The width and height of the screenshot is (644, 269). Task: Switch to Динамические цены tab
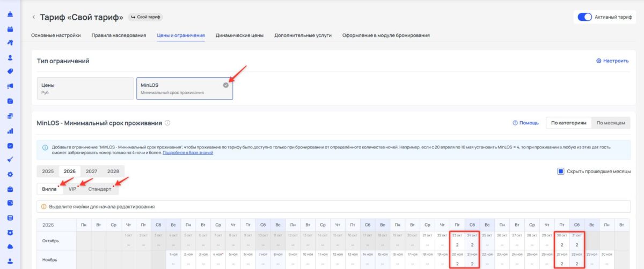[x=239, y=35]
